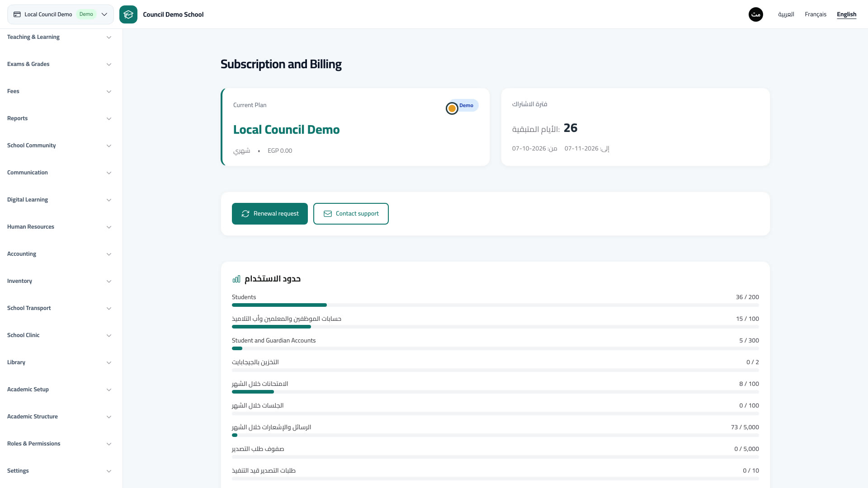Click the 73 / 5,000 usage value

pyautogui.click(x=745, y=427)
